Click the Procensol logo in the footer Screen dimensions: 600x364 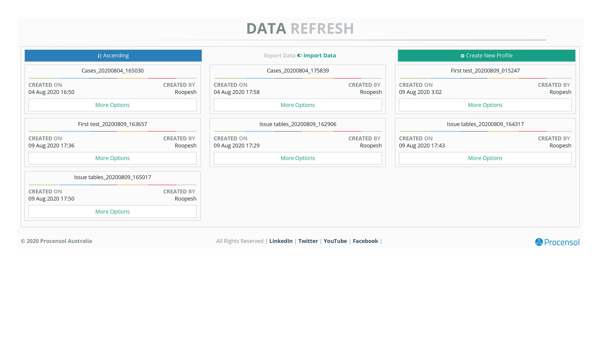tap(557, 242)
